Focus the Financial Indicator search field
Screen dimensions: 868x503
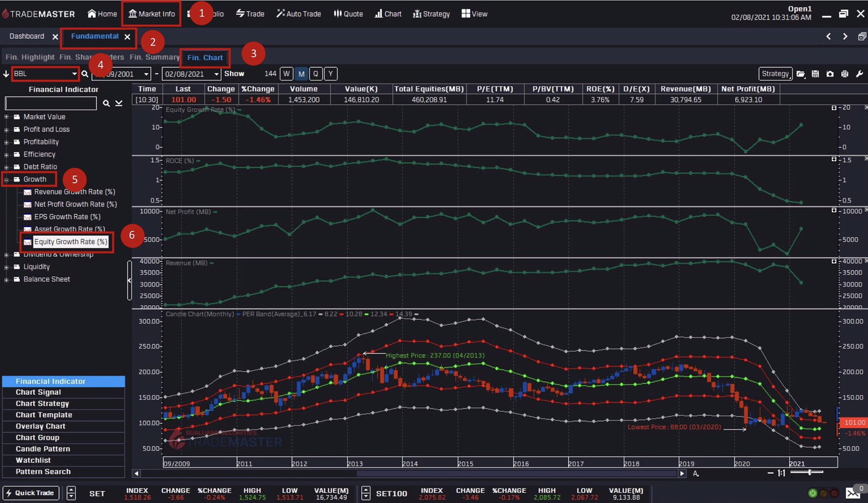point(51,103)
